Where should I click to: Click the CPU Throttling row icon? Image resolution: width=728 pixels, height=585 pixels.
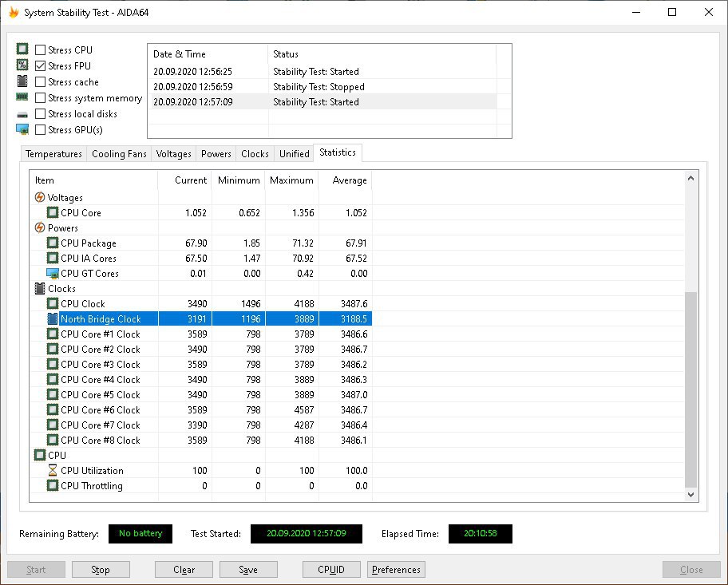[x=53, y=485]
